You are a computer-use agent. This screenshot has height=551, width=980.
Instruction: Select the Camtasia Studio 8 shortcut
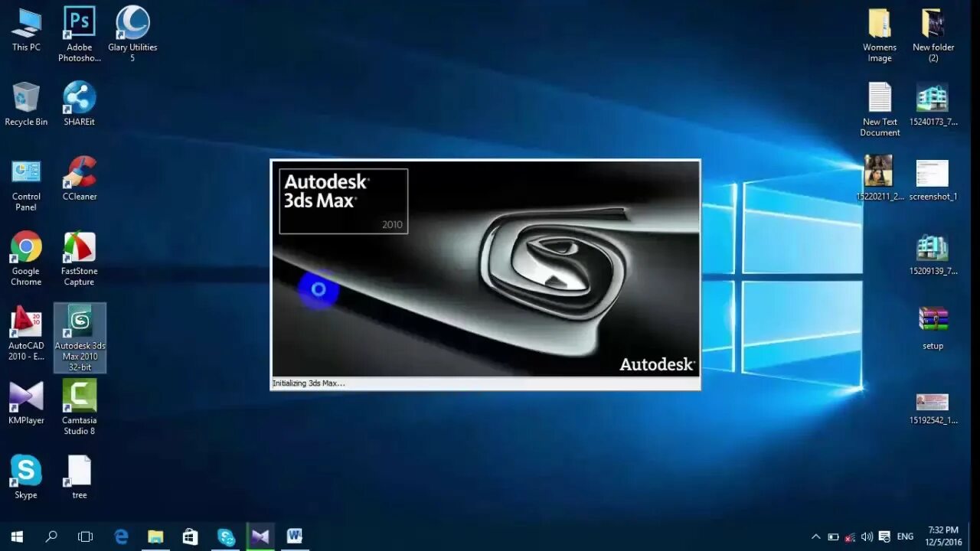(x=80, y=408)
